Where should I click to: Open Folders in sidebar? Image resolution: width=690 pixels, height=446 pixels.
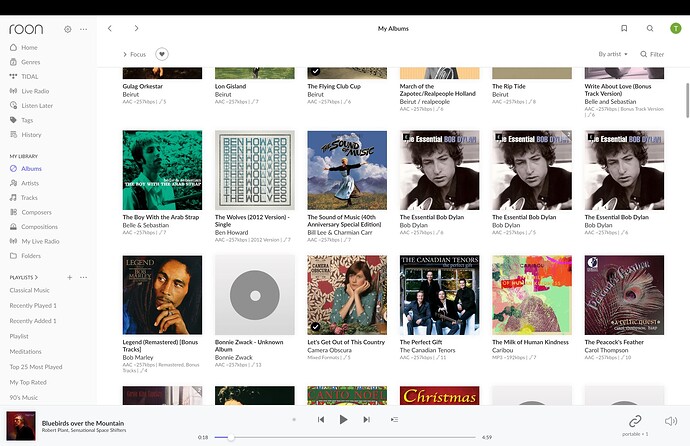click(25, 256)
